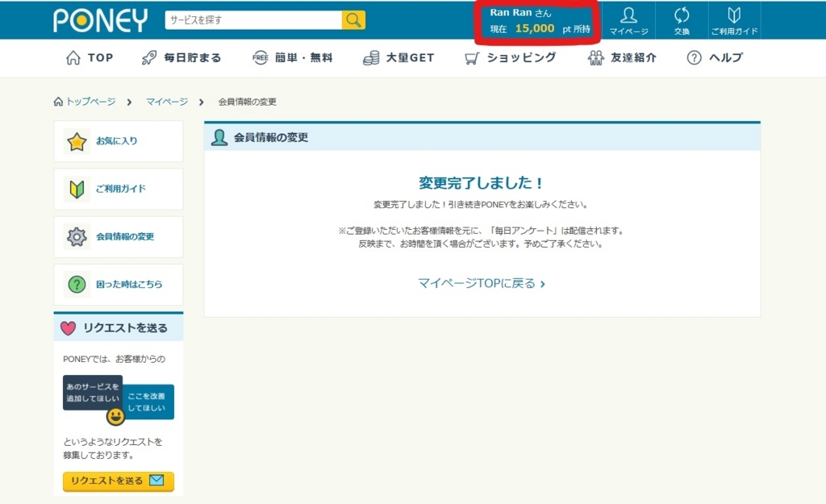Click the Ran Ran さん username
826x504 pixels.
coord(520,13)
